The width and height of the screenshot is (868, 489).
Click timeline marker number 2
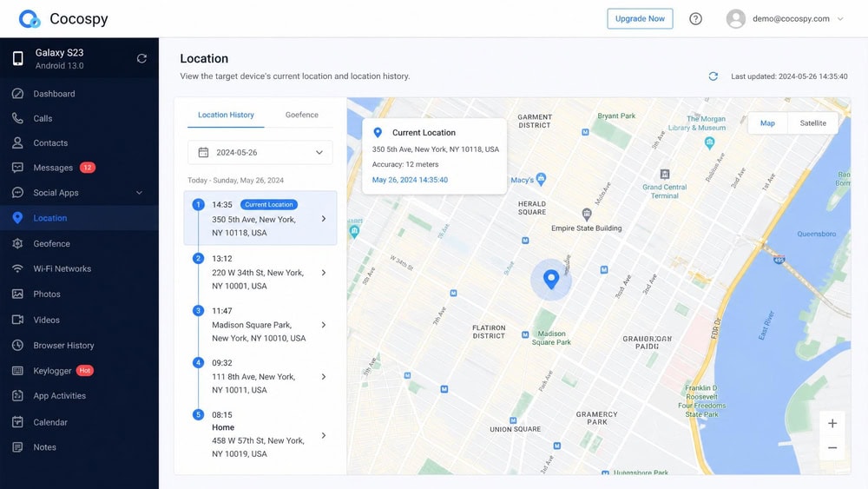(x=198, y=258)
